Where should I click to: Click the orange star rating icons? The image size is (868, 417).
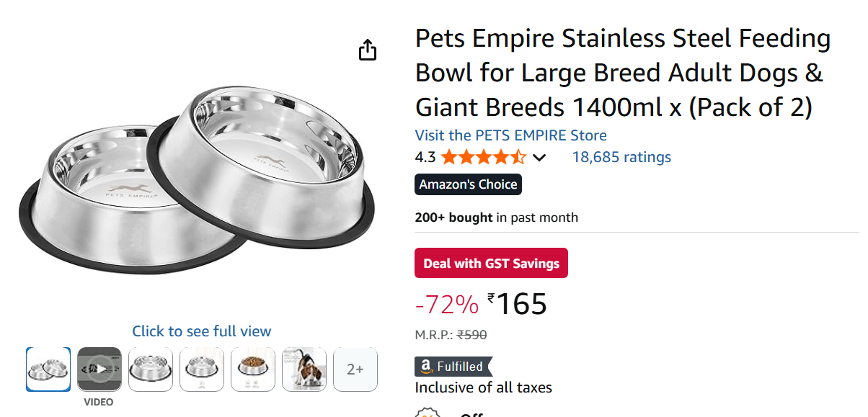tap(483, 157)
